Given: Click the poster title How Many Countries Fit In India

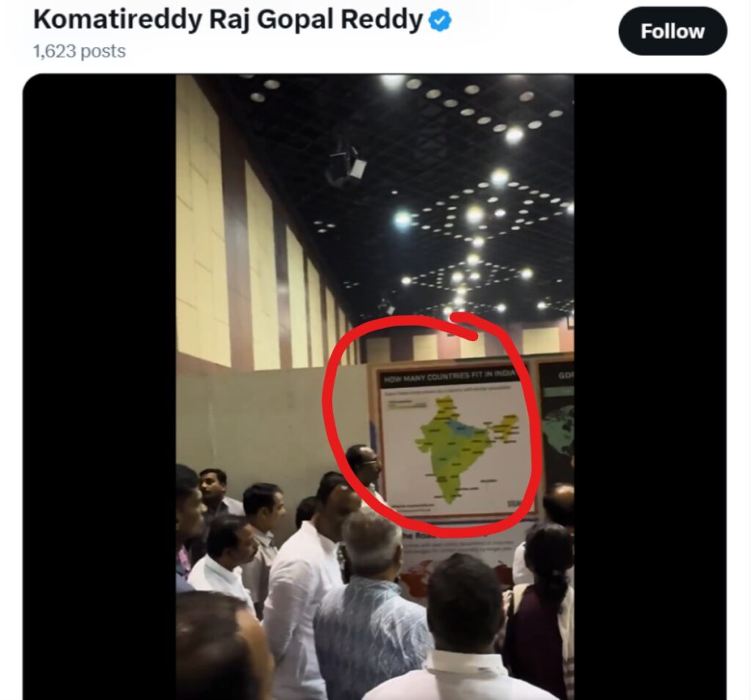Looking at the screenshot, I should click(450, 376).
